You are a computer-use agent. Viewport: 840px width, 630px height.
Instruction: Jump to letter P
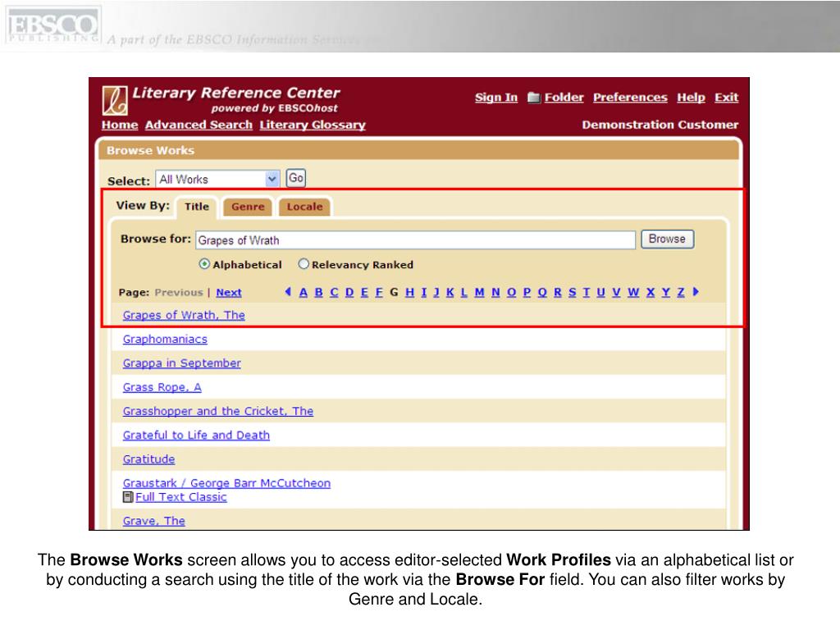[x=527, y=293]
